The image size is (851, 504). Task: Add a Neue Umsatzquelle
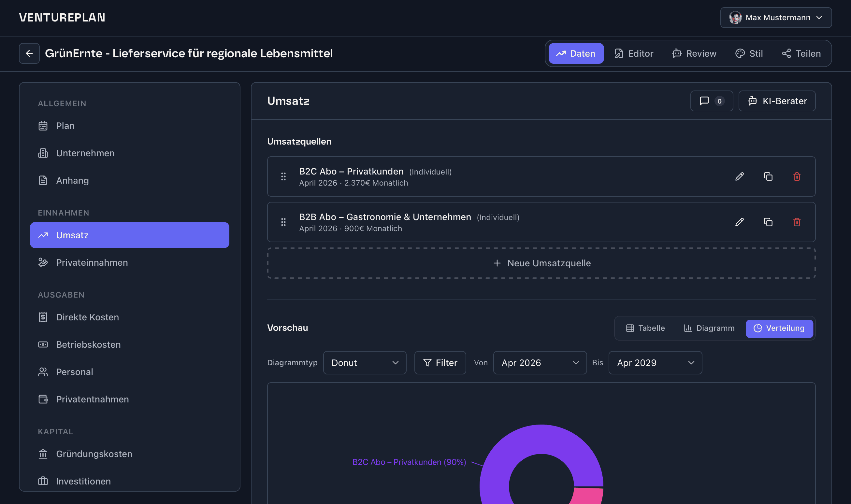click(x=541, y=263)
